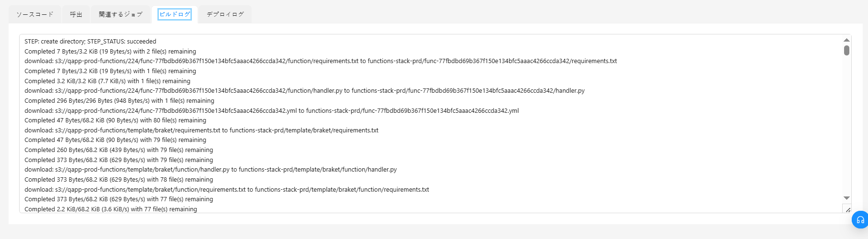Click the 'Completed 296 Bytes/296 Bytes' line

(119, 101)
